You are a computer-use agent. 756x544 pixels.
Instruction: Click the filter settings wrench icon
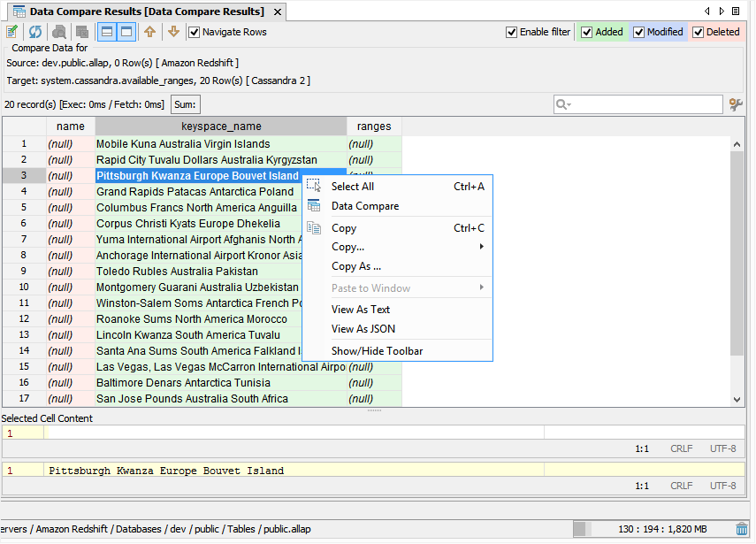pos(736,104)
